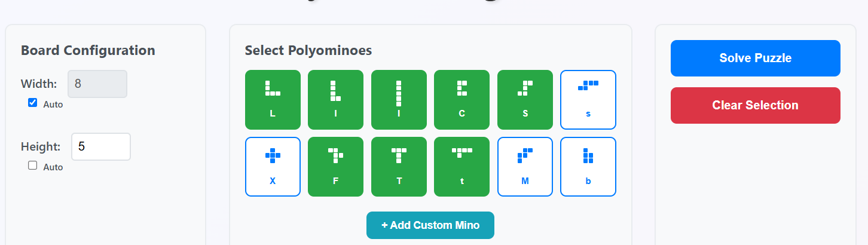This screenshot has width=868, height=245.
Task: Enable the Auto checkbox under Height
Action: (x=33, y=166)
